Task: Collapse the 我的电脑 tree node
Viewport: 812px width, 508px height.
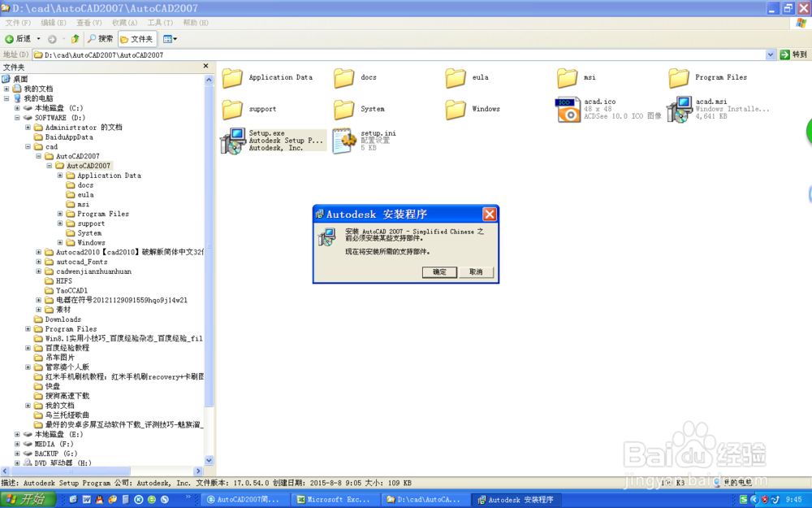Action: [x=6, y=98]
